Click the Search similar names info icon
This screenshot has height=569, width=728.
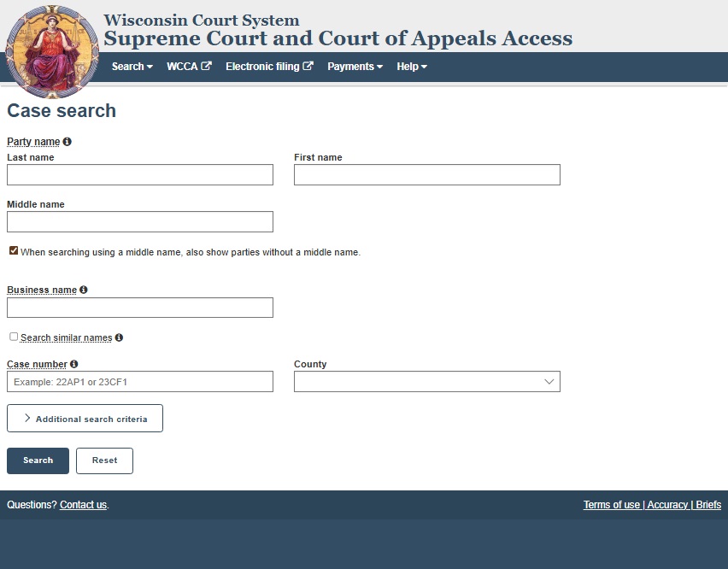click(x=119, y=338)
